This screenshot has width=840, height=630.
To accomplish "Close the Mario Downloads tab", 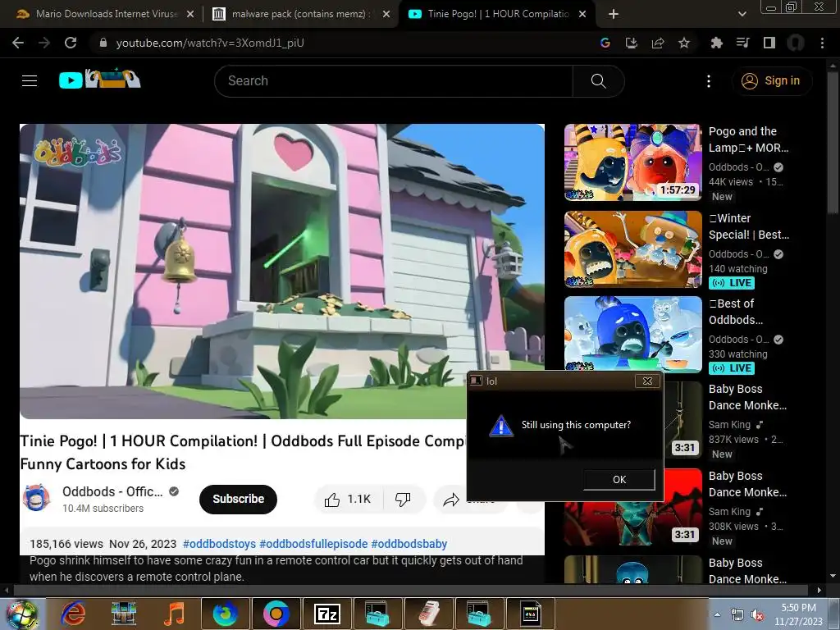I will click(x=190, y=14).
